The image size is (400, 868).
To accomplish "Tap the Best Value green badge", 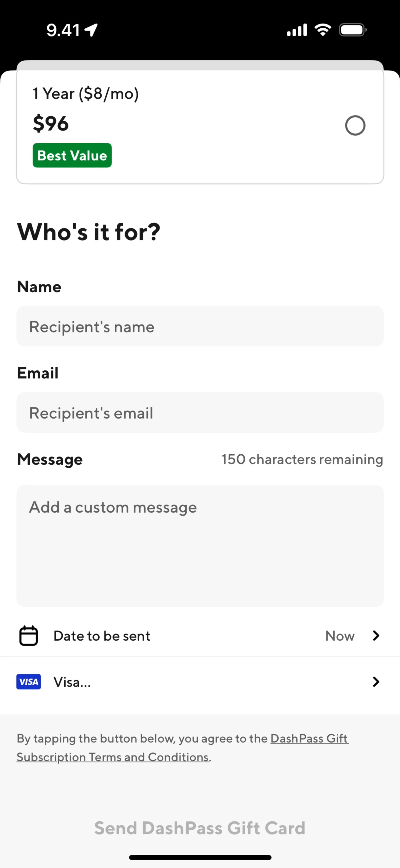I will (x=72, y=155).
